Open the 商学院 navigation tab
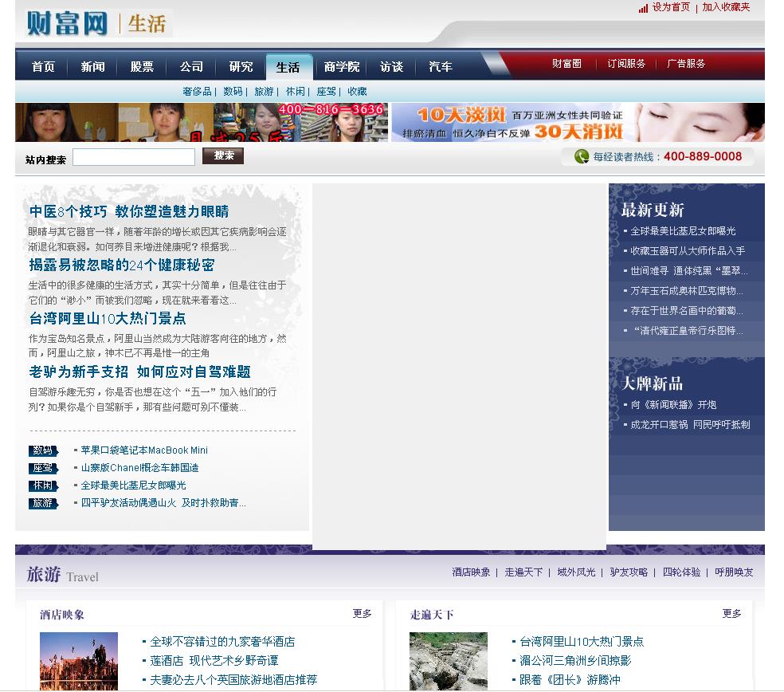This screenshot has width=784, height=692. (x=342, y=66)
